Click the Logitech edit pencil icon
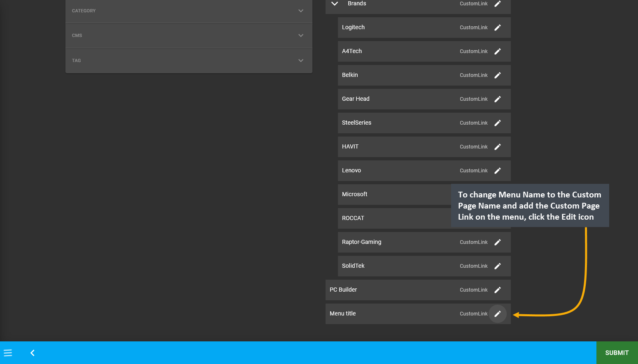The height and width of the screenshot is (364, 638). pyautogui.click(x=497, y=28)
